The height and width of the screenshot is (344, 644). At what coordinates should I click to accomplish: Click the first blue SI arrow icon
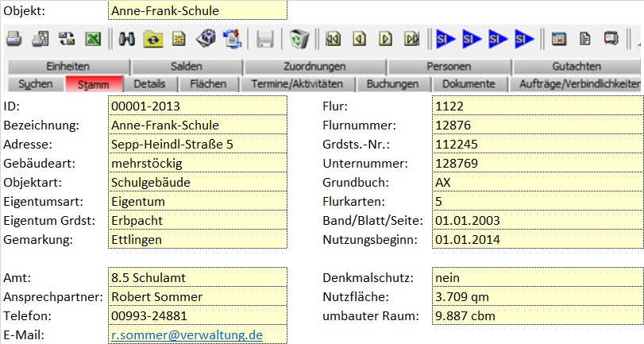446,38
